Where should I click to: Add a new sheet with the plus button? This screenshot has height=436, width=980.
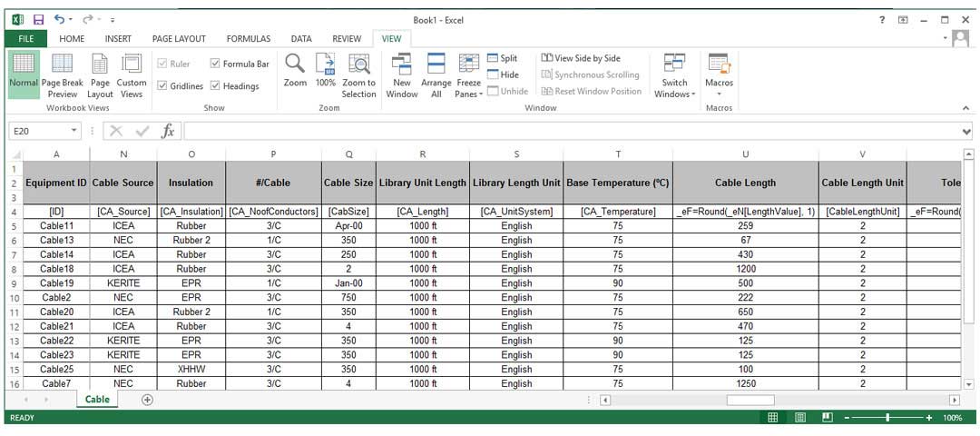147,400
